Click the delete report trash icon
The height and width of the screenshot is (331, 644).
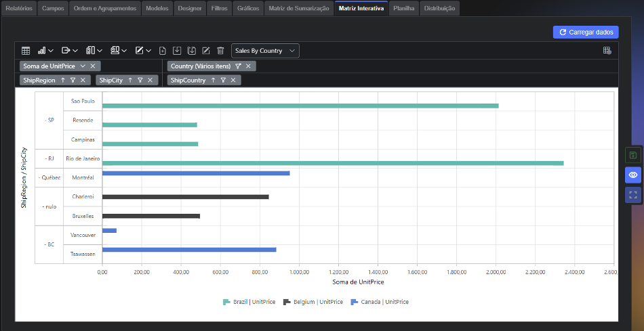click(x=220, y=51)
